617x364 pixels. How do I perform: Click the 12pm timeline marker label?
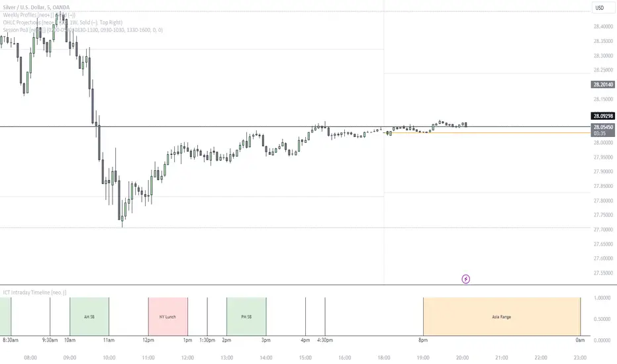point(148,340)
